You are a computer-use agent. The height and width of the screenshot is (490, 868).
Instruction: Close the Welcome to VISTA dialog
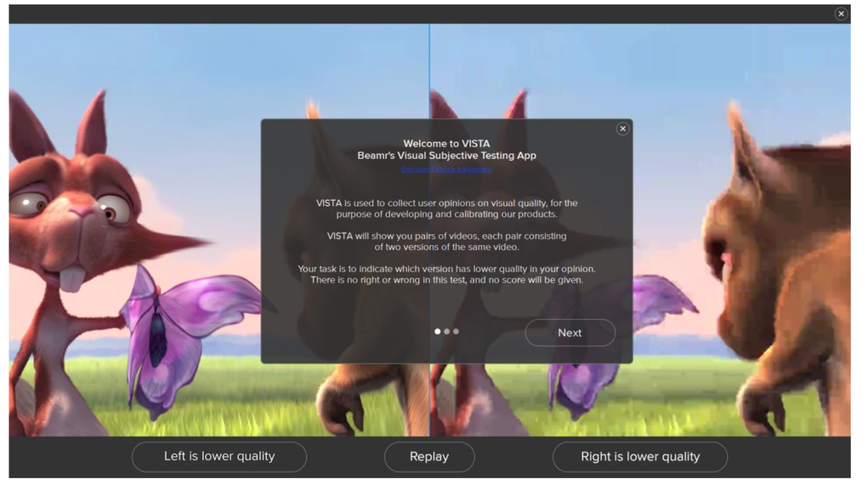623,129
